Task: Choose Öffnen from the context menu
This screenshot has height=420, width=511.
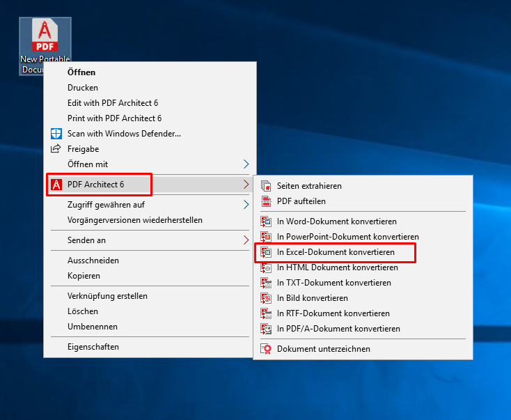Action: coord(150,72)
